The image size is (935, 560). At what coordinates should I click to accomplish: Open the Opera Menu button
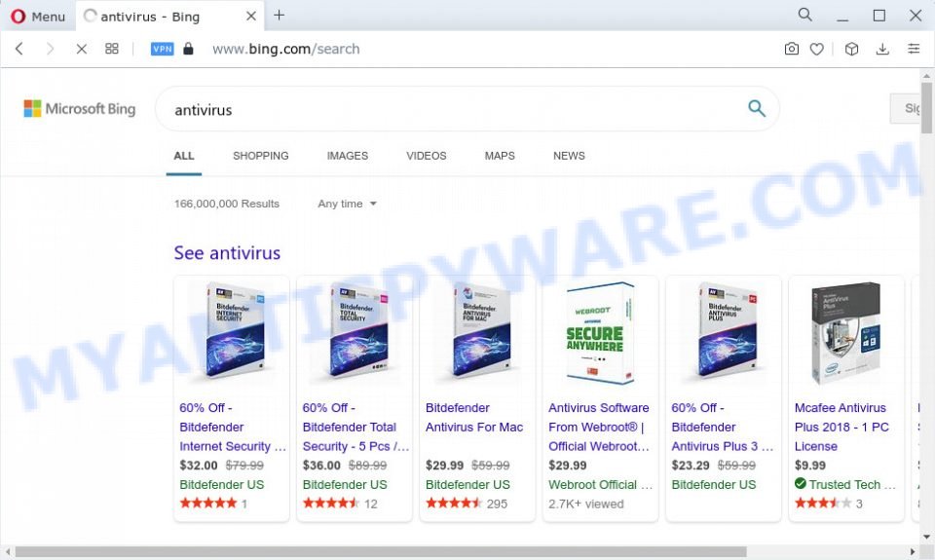click(37, 17)
